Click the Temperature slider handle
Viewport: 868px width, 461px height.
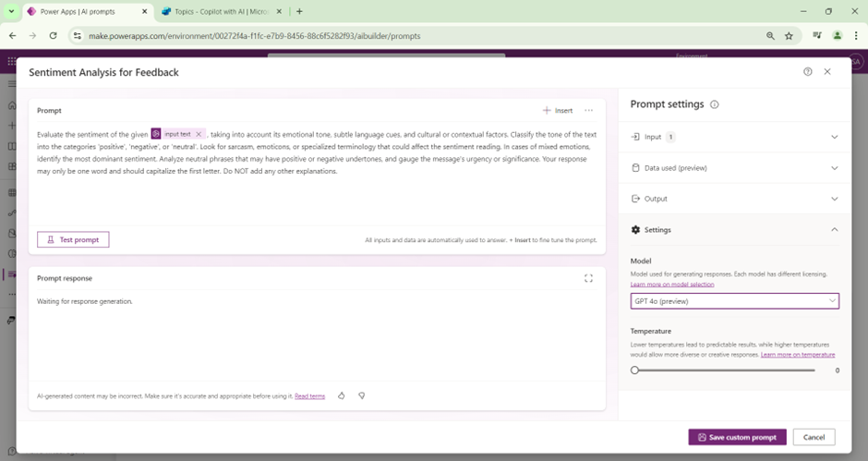coord(634,370)
